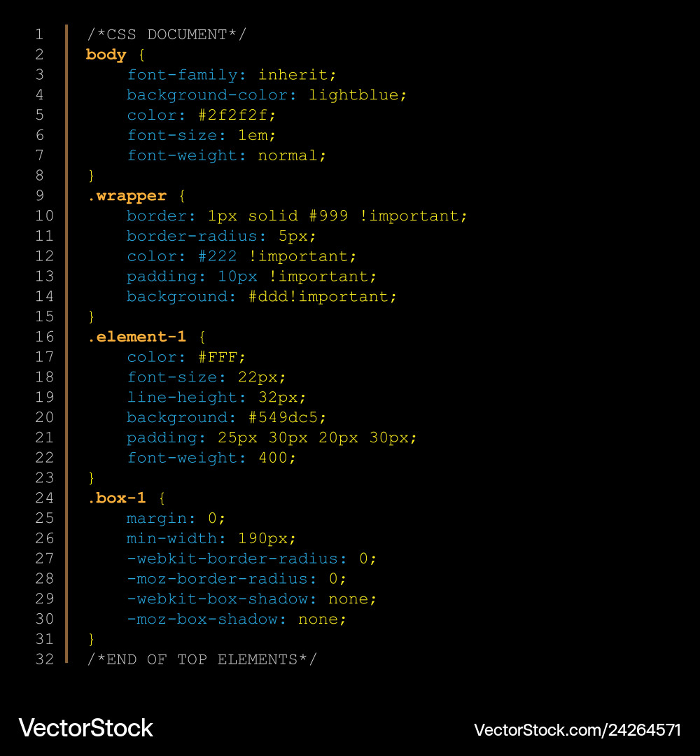Click the lightblue background-color value
700x756 pixels.
(x=357, y=94)
